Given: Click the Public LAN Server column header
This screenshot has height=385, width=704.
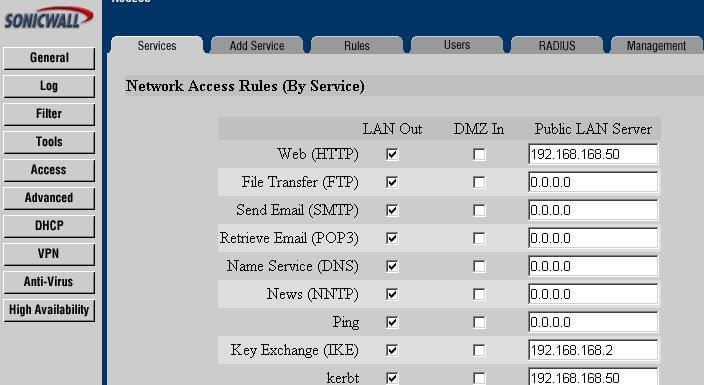Looking at the screenshot, I should tap(593, 129).
